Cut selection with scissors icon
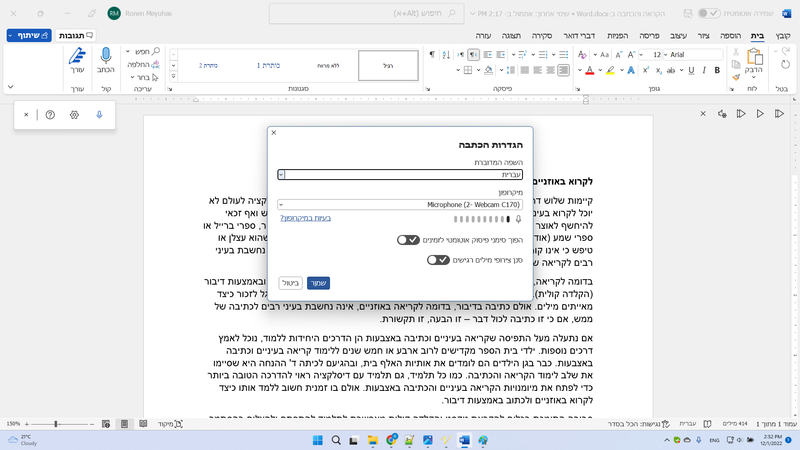The width and height of the screenshot is (800, 450). (x=736, y=52)
